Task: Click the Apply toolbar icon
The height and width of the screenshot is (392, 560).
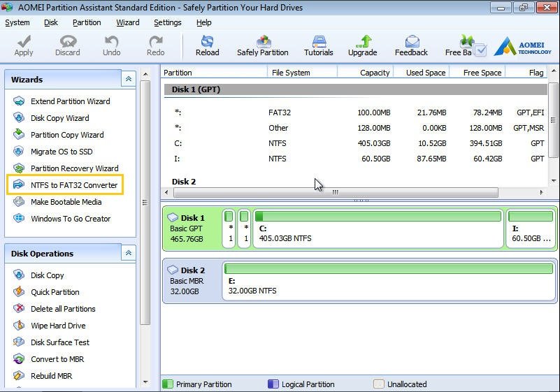Action: coord(24,45)
